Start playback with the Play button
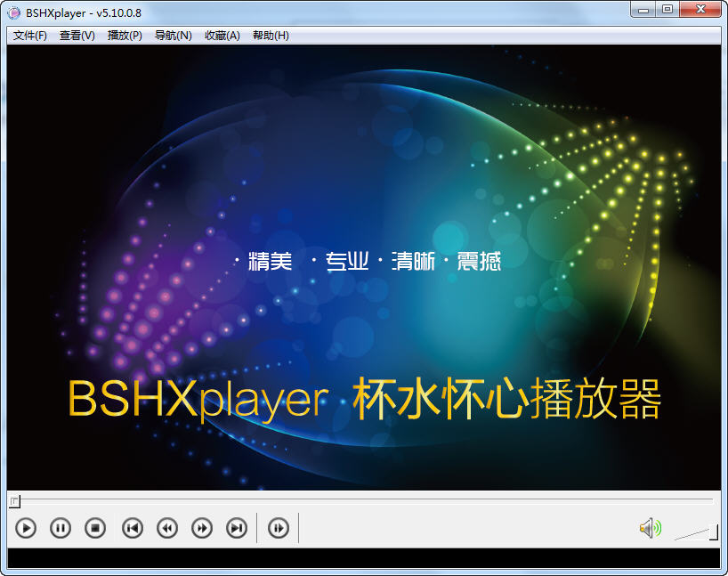This screenshot has height=576, width=728. 26,528
